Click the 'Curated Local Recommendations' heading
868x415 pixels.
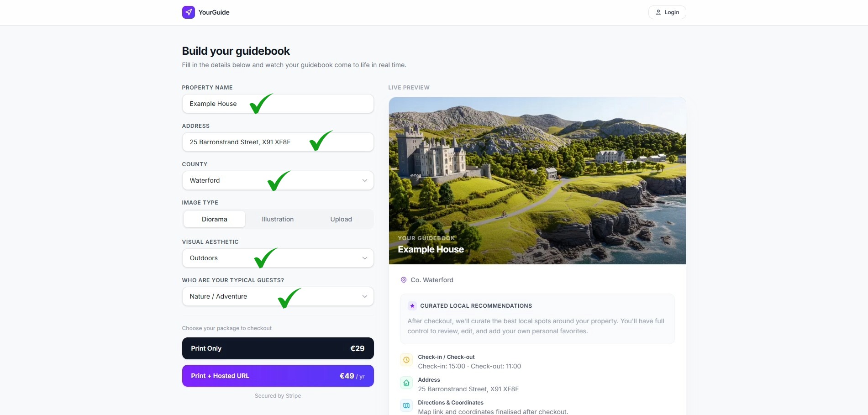(476, 306)
